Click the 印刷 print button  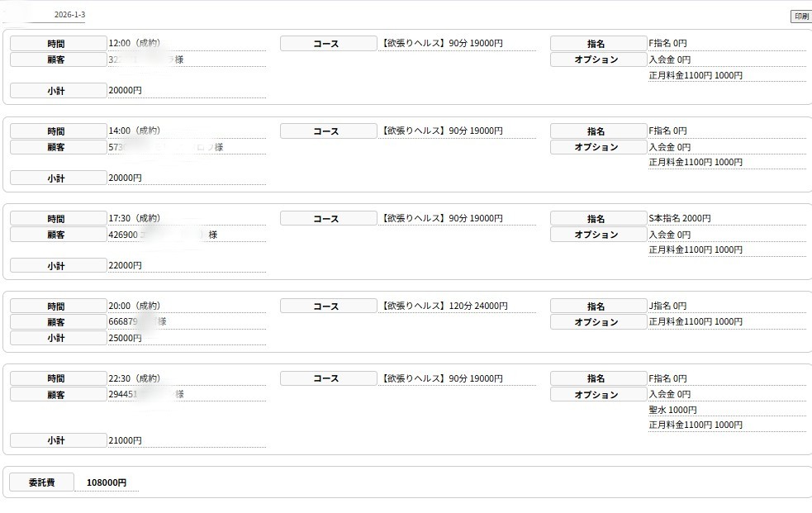click(800, 17)
